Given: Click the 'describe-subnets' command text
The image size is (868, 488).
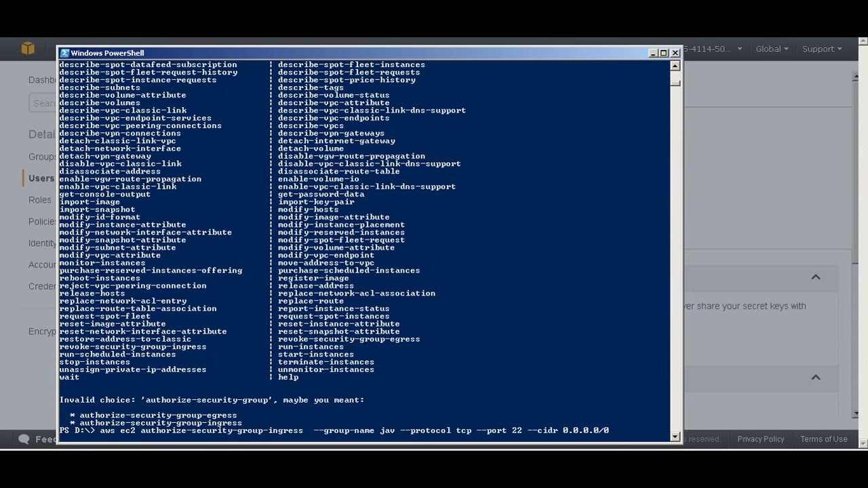Looking at the screenshot, I should 100,87.
